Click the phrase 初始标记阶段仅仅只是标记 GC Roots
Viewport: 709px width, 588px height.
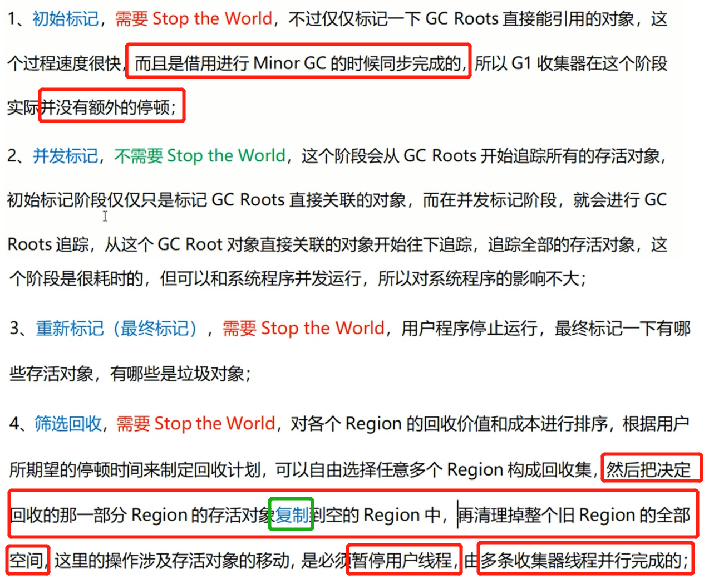pos(146,200)
